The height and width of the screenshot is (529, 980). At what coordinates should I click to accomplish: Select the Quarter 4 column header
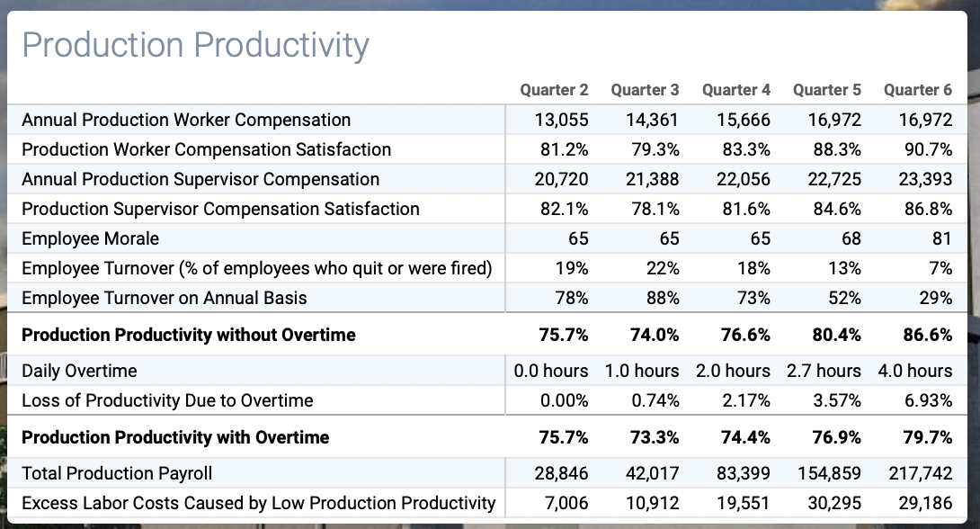coord(736,90)
